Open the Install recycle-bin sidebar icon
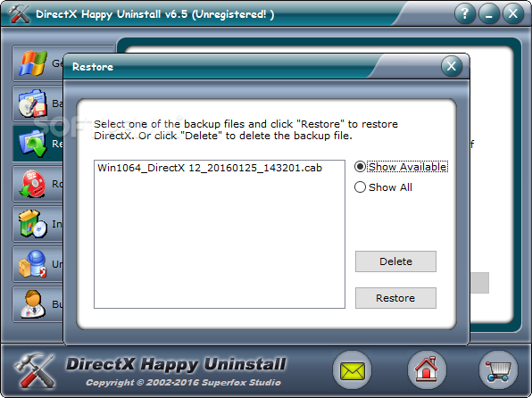 click(x=32, y=224)
